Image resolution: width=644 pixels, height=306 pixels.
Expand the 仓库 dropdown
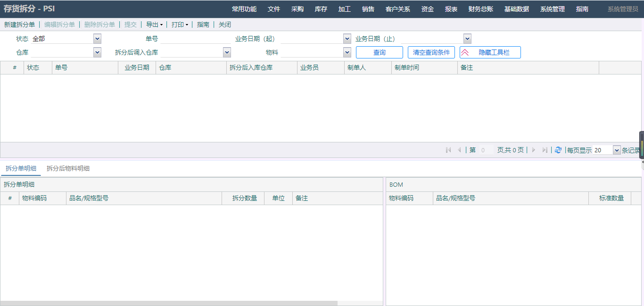point(97,52)
